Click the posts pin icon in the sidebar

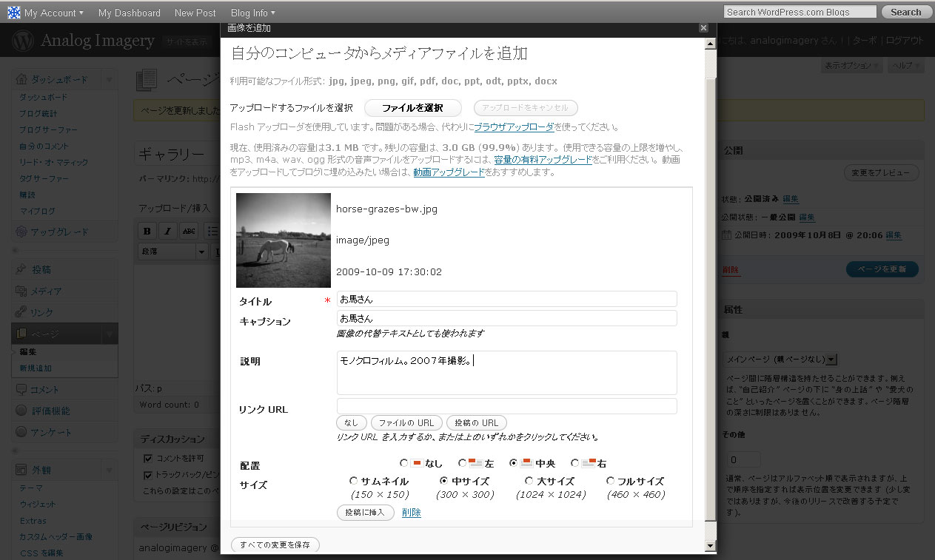coord(21,269)
